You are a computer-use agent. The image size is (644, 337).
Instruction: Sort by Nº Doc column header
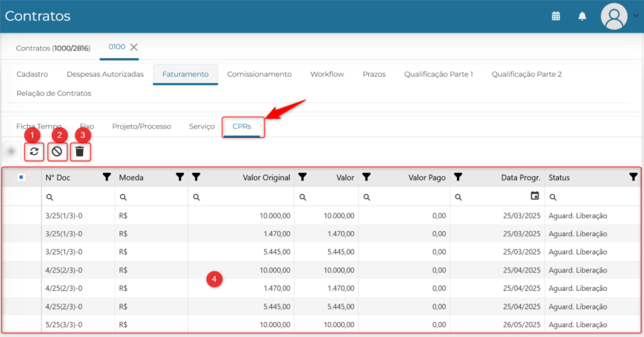(58, 178)
